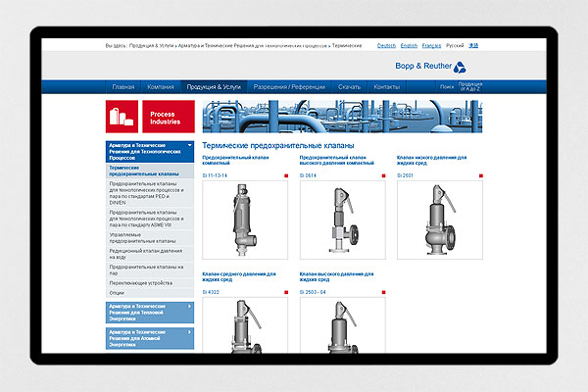Open the Компания menu item
Image resolution: width=588 pixels, height=392 pixels.
point(161,87)
